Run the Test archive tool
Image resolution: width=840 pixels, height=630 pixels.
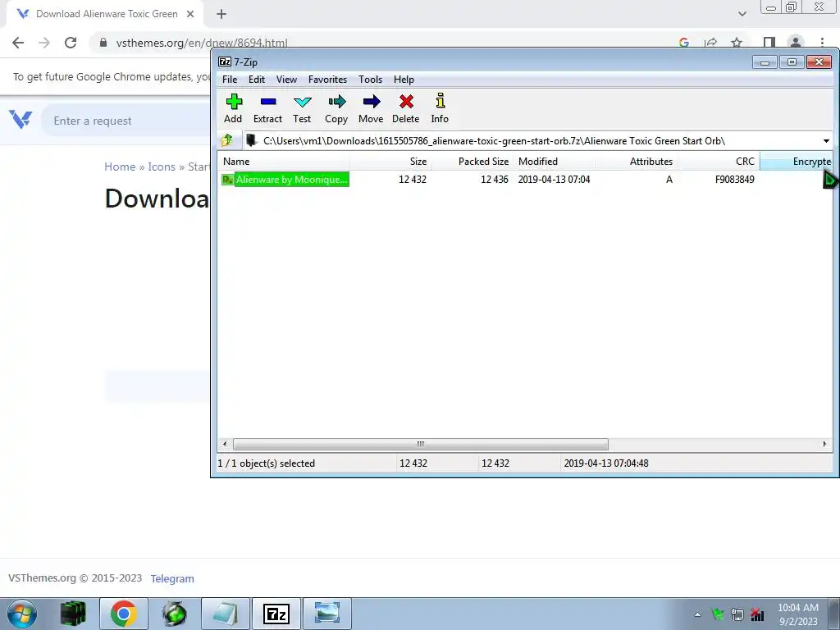tap(302, 109)
